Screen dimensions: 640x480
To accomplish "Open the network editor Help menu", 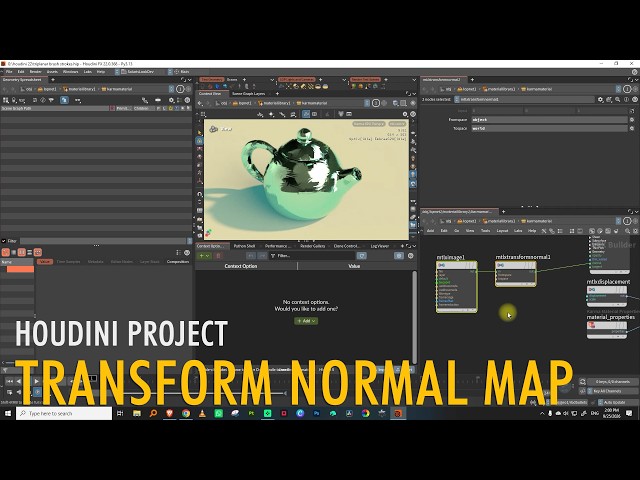I will point(532,231).
